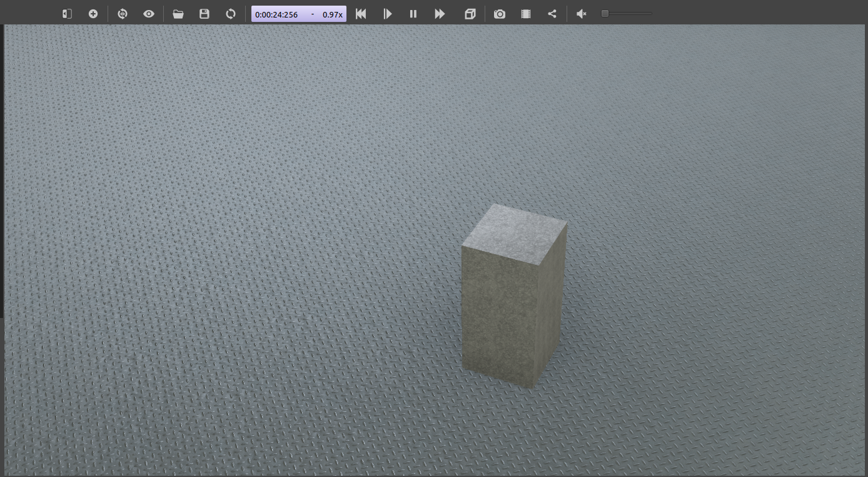Click the simulation time 0:00:24:256 display
Image resolution: width=868 pixels, height=477 pixels.
pyautogui.click(x=276, y=14)
